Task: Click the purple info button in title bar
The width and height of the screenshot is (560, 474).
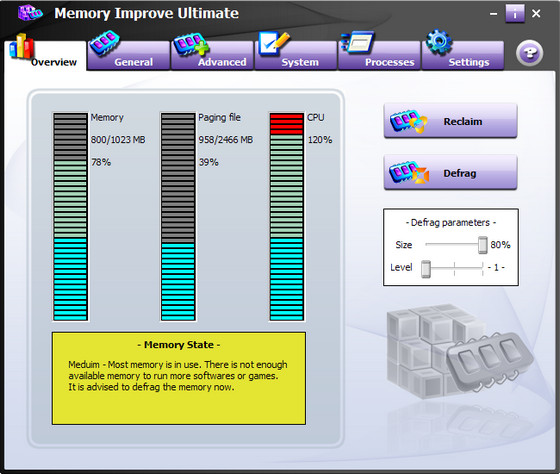Action: (x=515, y=14)
